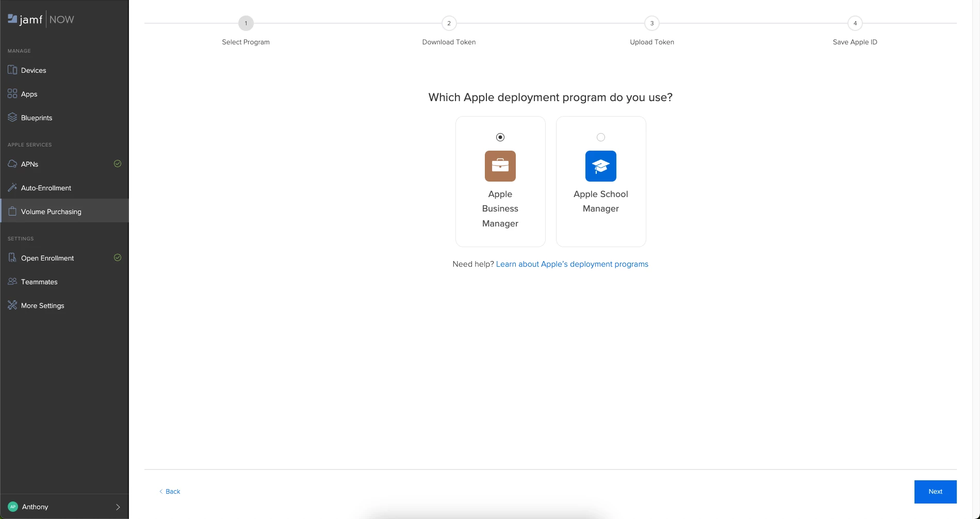Click the Apps grid icon
The image size is (980, 519).
[12, 93]
